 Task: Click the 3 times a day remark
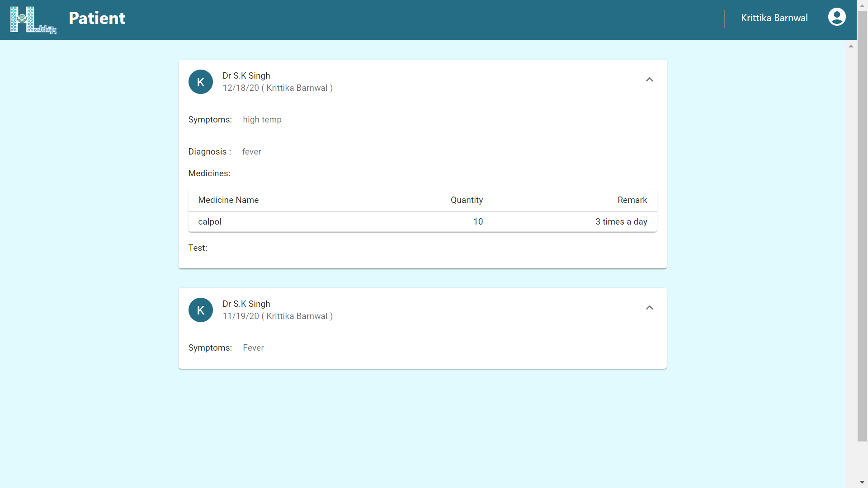click(621, 222)
